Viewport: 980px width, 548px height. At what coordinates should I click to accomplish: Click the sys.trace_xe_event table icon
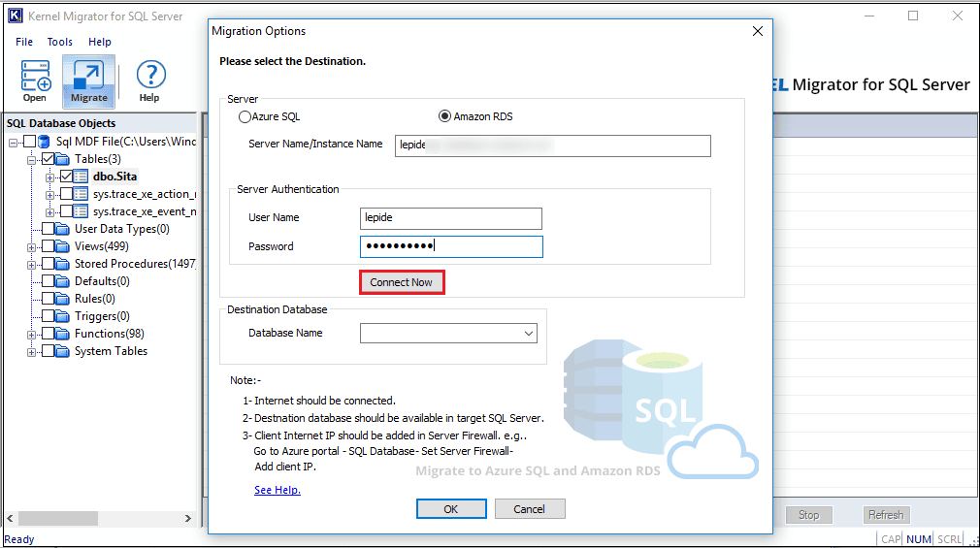81,211
